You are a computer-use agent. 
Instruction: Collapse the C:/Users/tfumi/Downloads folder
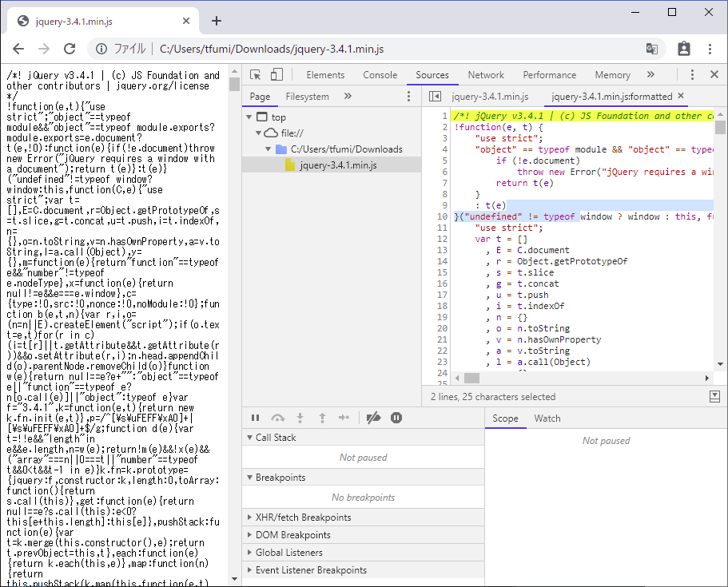pyautogui.click(x=268, y=149)
